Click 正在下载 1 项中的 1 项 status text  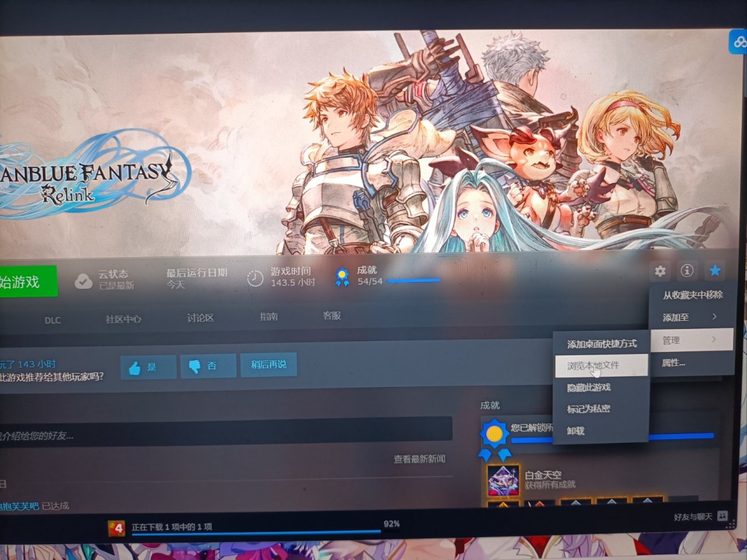click(x=172, y=527)
